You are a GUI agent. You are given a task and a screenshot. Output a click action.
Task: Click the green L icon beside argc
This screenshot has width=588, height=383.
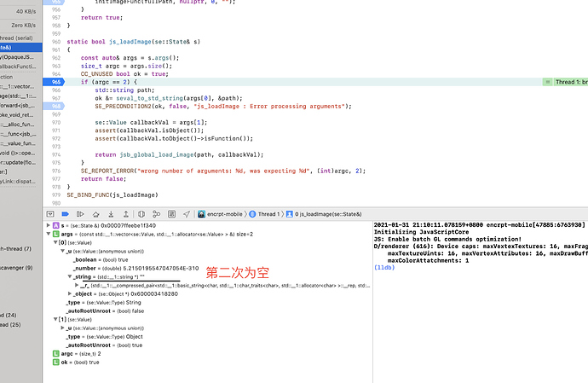click(x=56, y=354)
